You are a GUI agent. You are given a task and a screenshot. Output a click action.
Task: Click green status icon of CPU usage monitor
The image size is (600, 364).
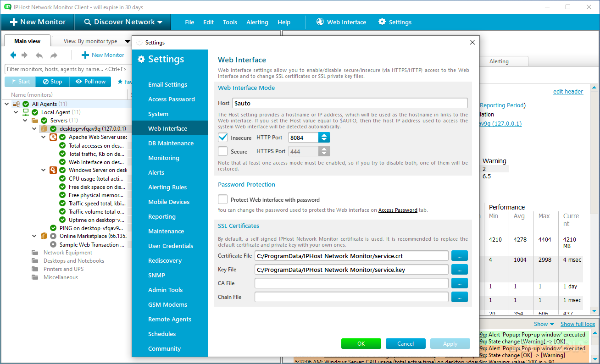62,178
